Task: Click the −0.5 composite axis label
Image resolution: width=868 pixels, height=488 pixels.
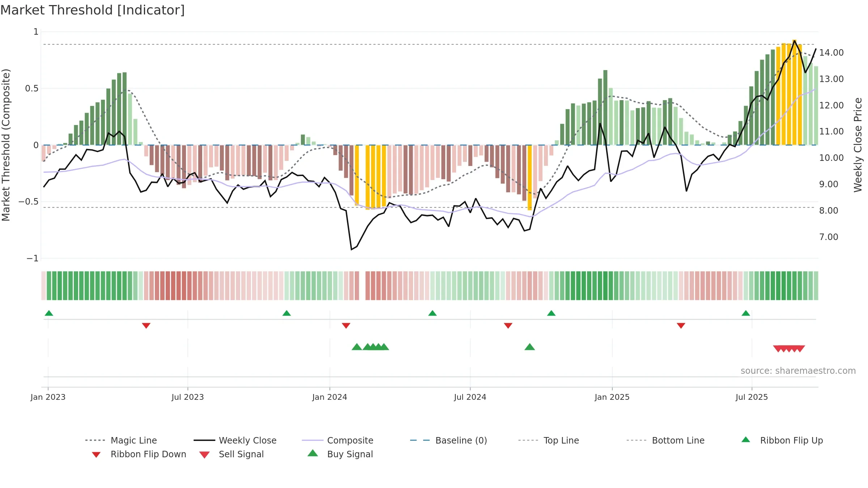Action: [29, 202]
